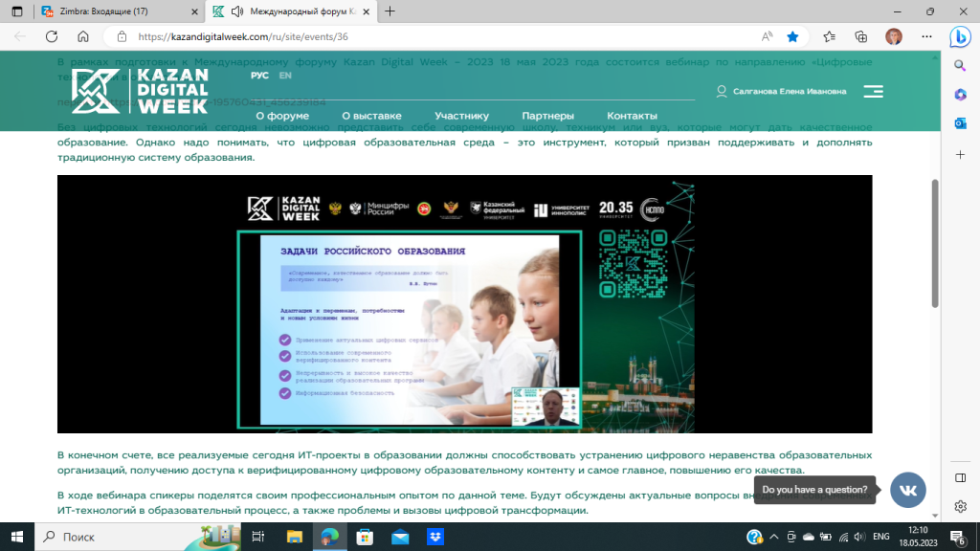Image resolution: width=980 pixels, height=551 pixels.
Task: Start Read Aloud for this page
Action: click(767, 37)
